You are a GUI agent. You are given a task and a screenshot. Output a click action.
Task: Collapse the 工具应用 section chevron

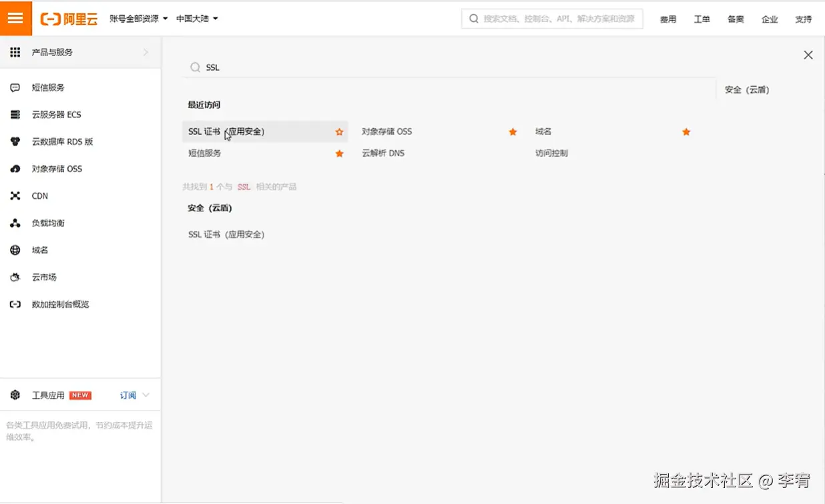pyautogui.click(x=146, y=395)
